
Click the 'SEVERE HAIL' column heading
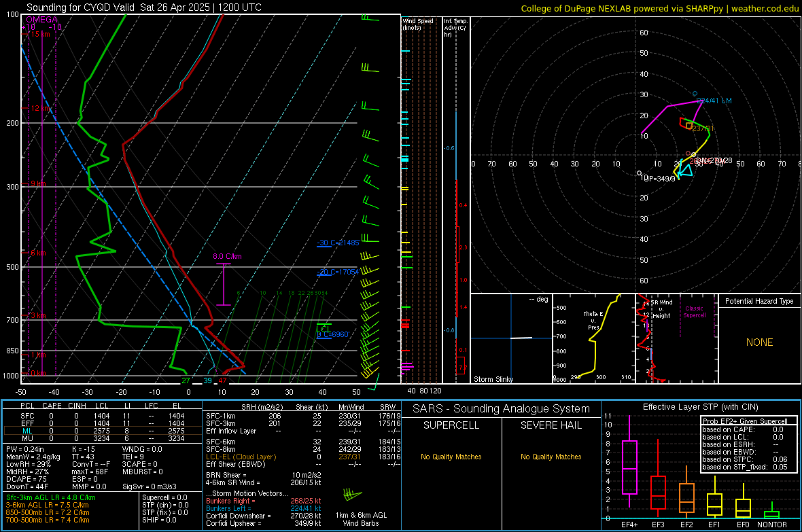[551, 425]
